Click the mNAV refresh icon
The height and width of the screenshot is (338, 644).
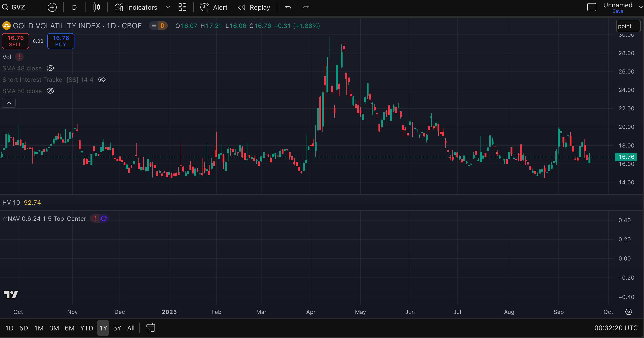(104, 219)
